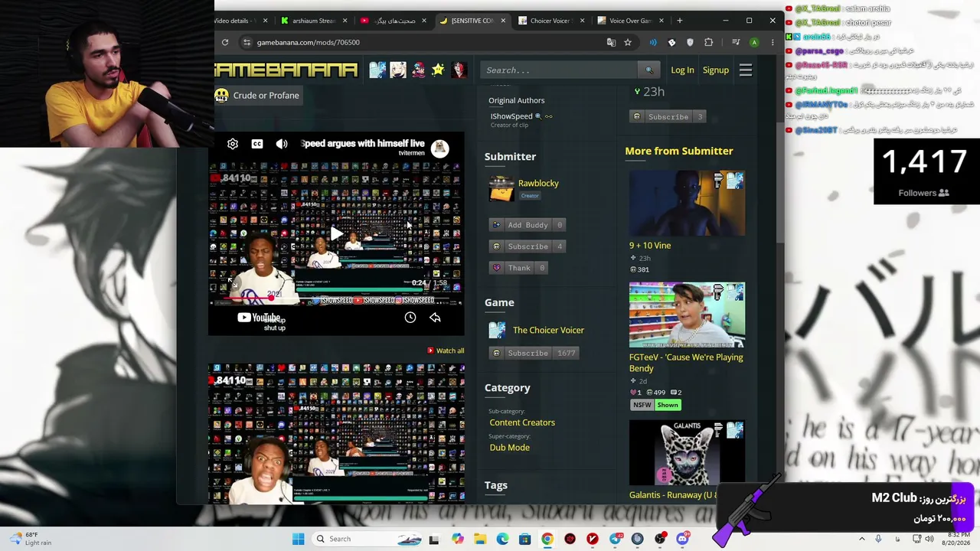Open The Choicer Voicer game link

(x=548, y=330)
